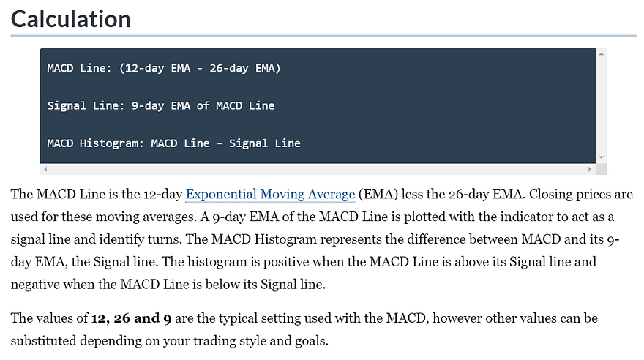Click the horizontal scrollbar's right arrow
644x360 pixels.
point(590,169)
